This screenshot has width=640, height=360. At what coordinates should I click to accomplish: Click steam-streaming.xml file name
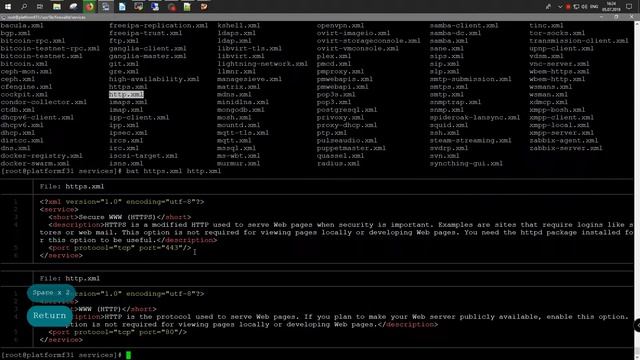coord(471,140)
